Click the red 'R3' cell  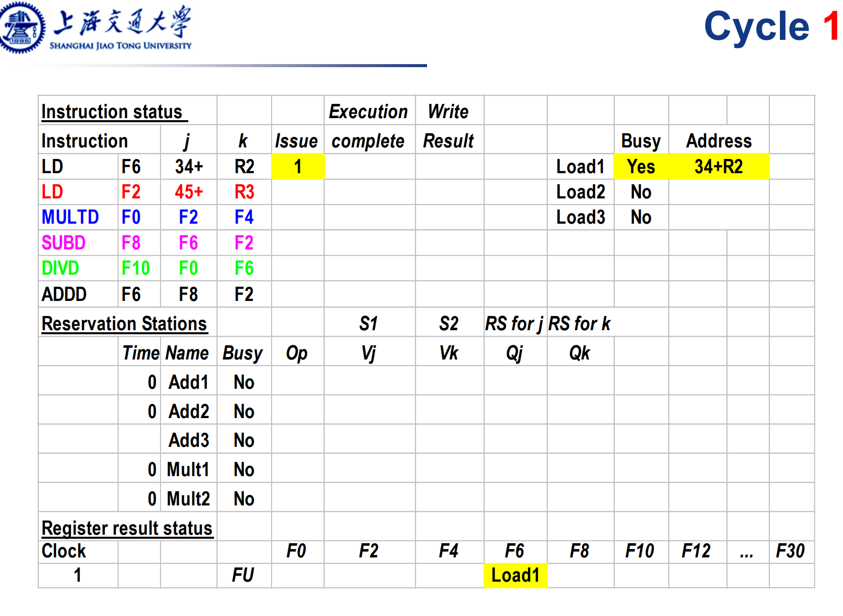244,192
